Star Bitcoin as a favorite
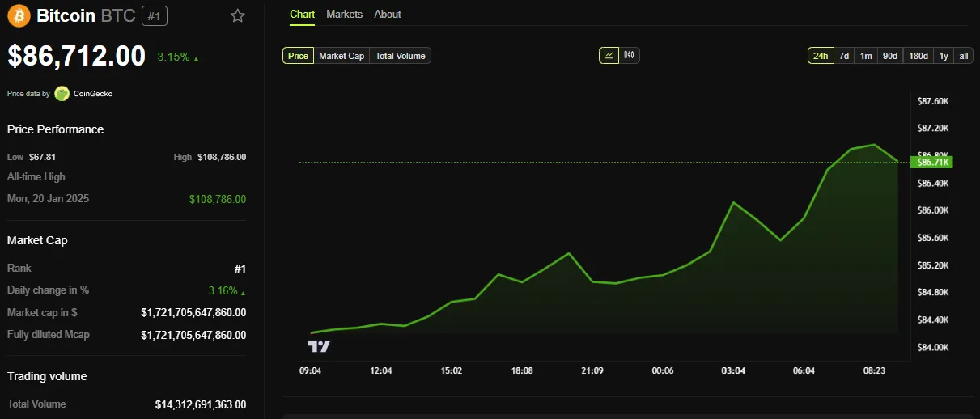Viewport: 980px width, 419px height. tap(237, 15)
